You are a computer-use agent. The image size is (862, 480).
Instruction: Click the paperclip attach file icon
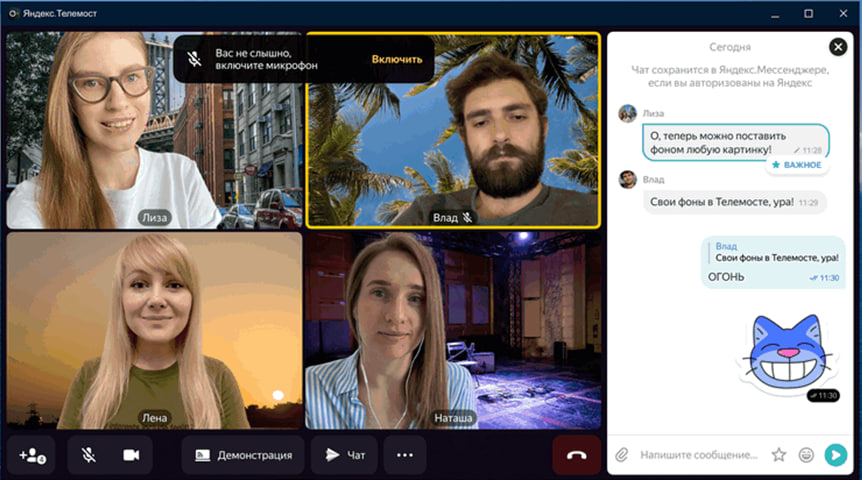[621, 455]
